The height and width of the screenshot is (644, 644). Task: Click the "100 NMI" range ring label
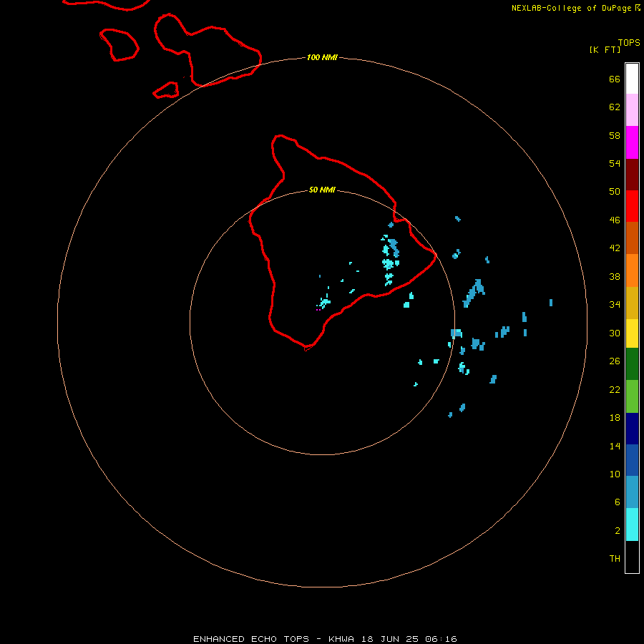click(323, 57)
